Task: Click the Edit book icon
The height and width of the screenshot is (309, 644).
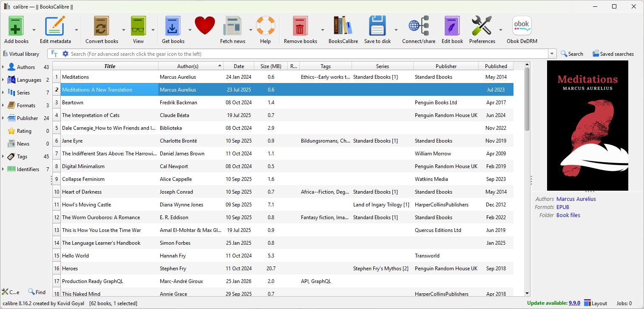Action: [x=452, y=26]
